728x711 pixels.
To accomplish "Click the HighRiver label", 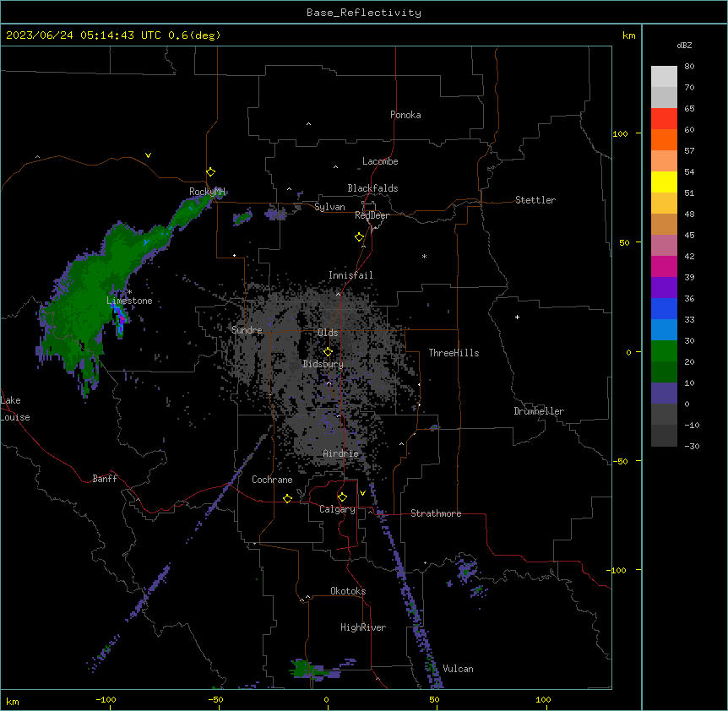I will click(x=363, y=627).
